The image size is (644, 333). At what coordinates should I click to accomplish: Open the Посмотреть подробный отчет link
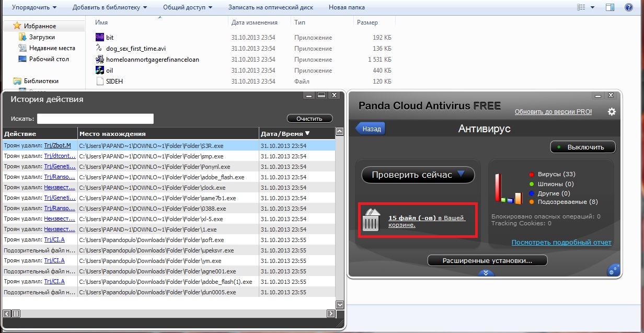click(x=561, y=243)
